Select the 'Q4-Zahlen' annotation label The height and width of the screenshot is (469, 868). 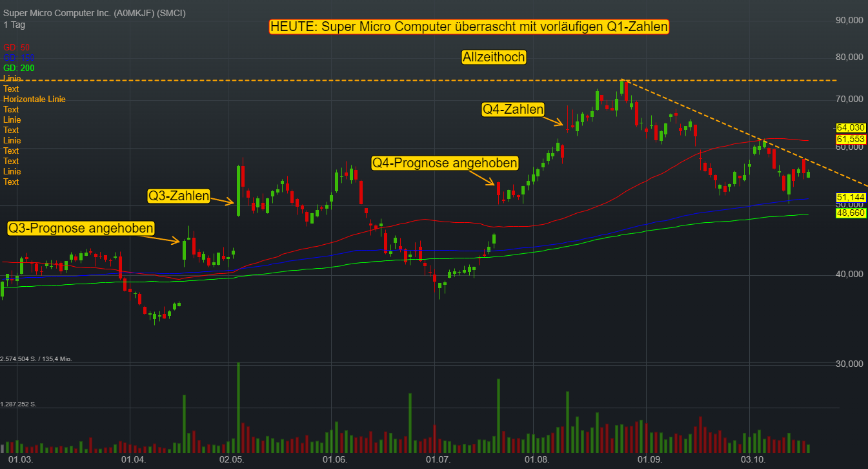coord(513,109)
